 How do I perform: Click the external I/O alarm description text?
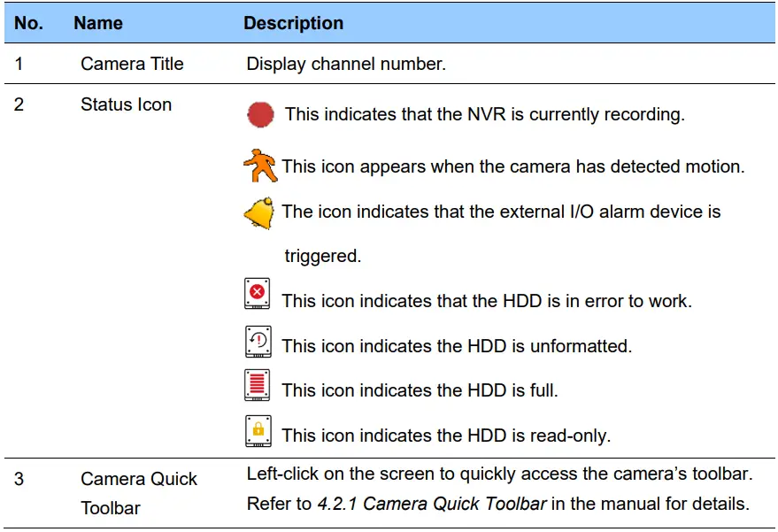[x=501, y=212]
